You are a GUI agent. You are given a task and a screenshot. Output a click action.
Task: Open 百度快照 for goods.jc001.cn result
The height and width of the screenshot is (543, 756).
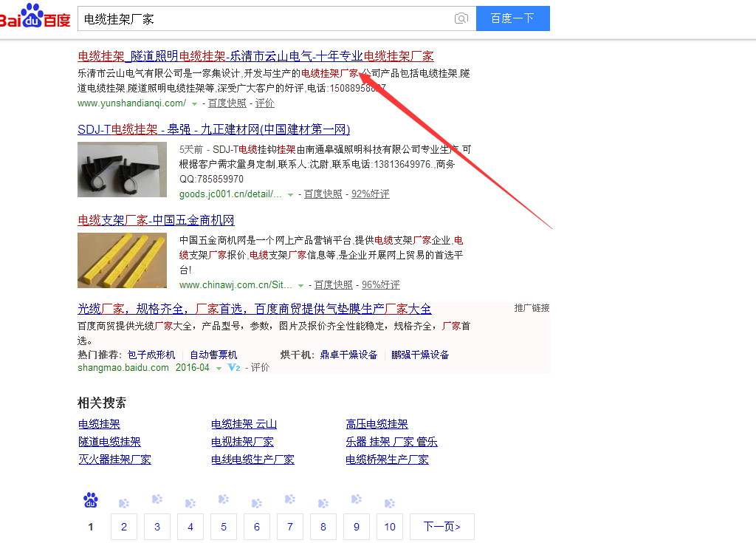click(323, 194)
